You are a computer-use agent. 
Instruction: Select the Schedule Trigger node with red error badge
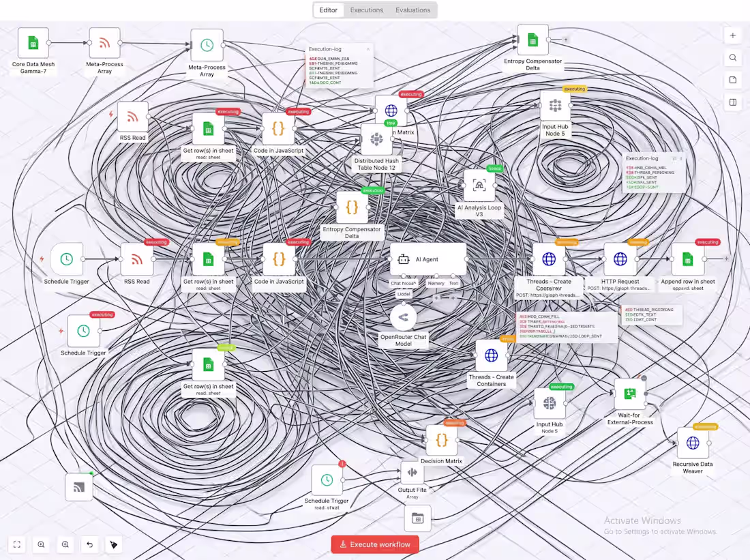tap(327, 480)
